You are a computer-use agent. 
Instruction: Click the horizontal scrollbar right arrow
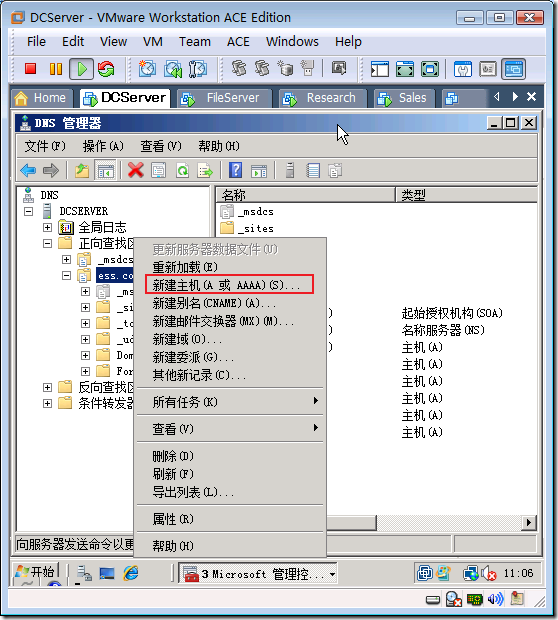[x=529, y=523]
